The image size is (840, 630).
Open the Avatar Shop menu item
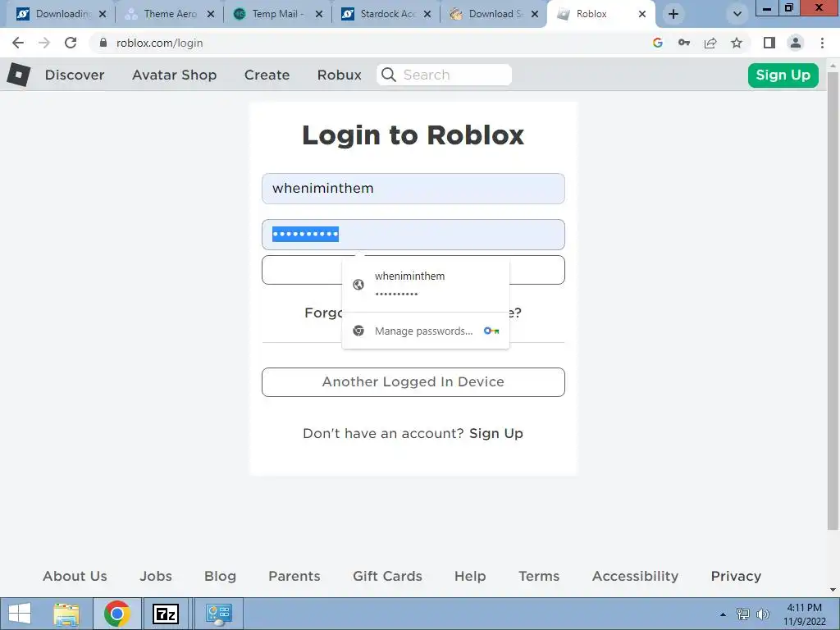(x=174, y=75)
